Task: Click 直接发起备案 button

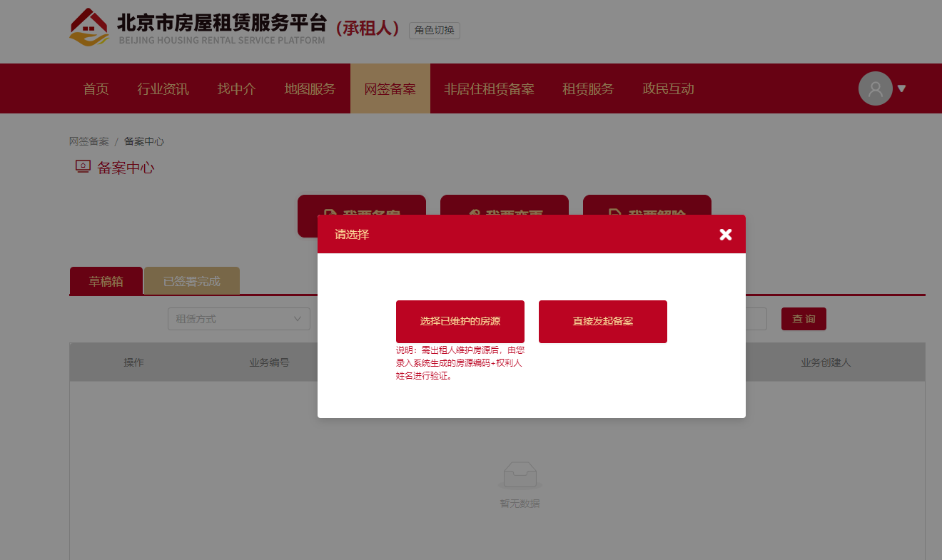Action: click(x=603, y=322)
